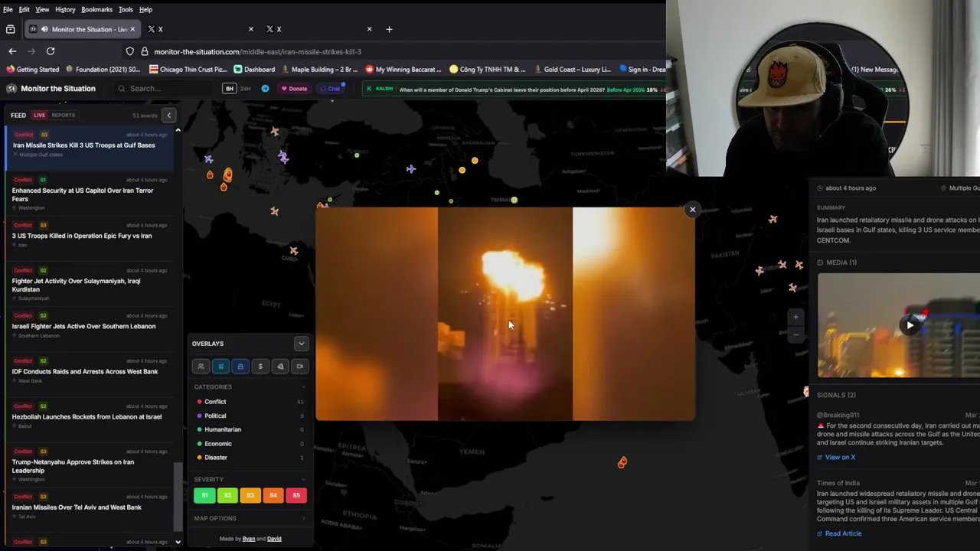Open new browser tab
The height and width of the screenshot is (551, 980).
389,29
